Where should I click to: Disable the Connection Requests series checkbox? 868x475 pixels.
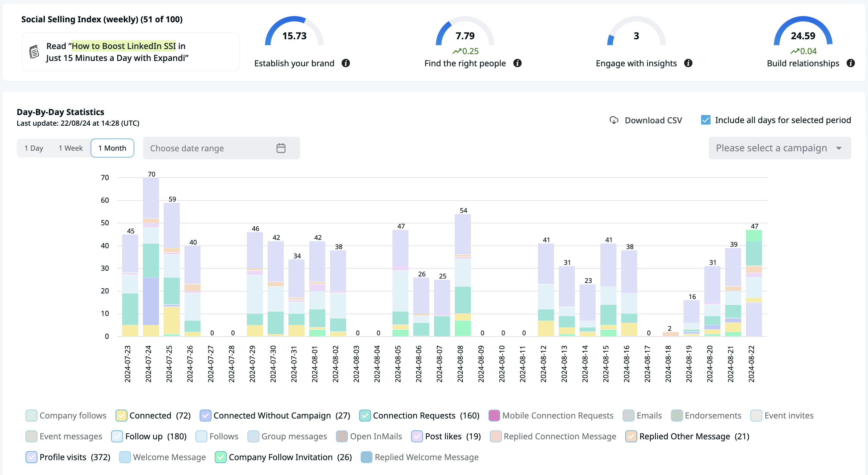tap(364, 416)
